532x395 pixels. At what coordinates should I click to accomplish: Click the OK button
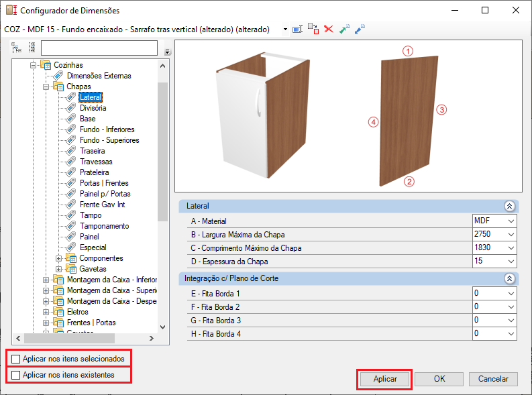click(439, 379)
